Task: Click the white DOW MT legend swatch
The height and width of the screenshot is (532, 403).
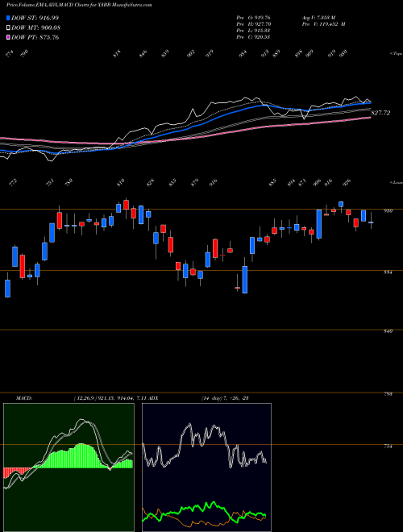Action: [x=9, y=28]
